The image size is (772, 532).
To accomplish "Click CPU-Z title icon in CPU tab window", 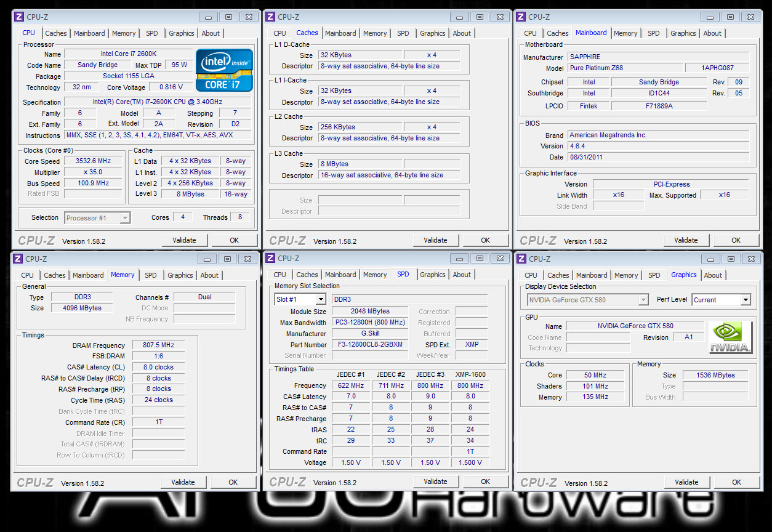I will click(19, 17).
